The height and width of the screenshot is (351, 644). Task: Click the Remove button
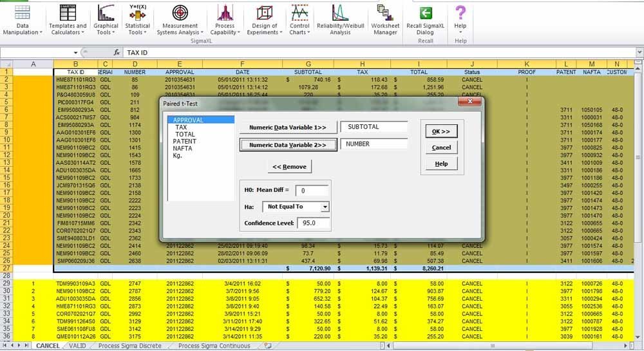coord(290,167)
